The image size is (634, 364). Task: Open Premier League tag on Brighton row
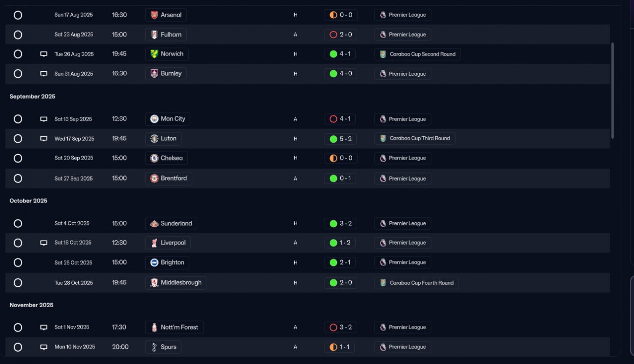(x=403, y=262)
